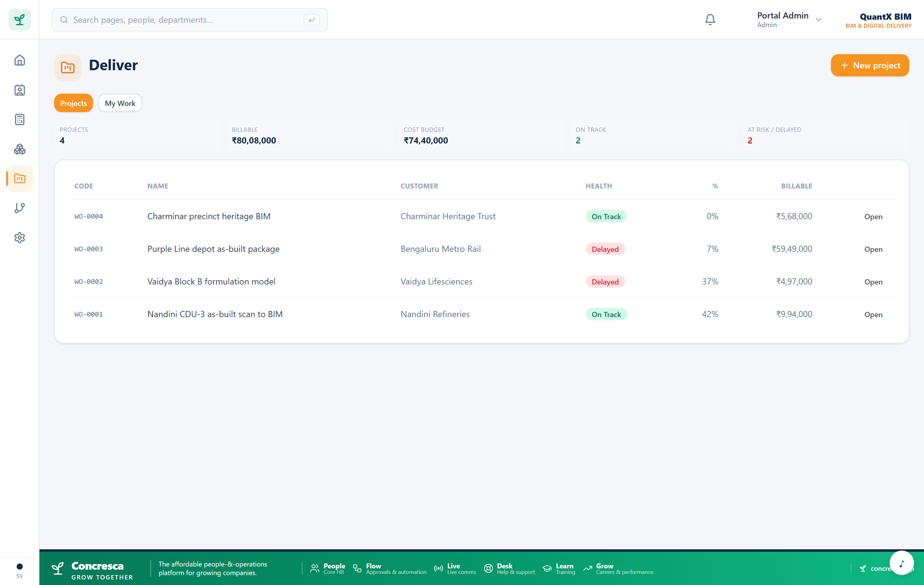The image size is (924, 585).
Task: Switch to the Projects tab
Action: pyautogui.click(x=73, y=103)
